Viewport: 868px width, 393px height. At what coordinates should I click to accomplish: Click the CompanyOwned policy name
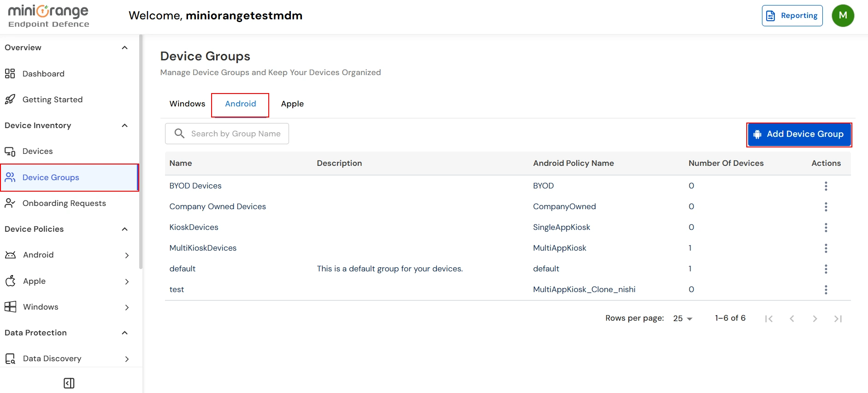tap(564, 206)
